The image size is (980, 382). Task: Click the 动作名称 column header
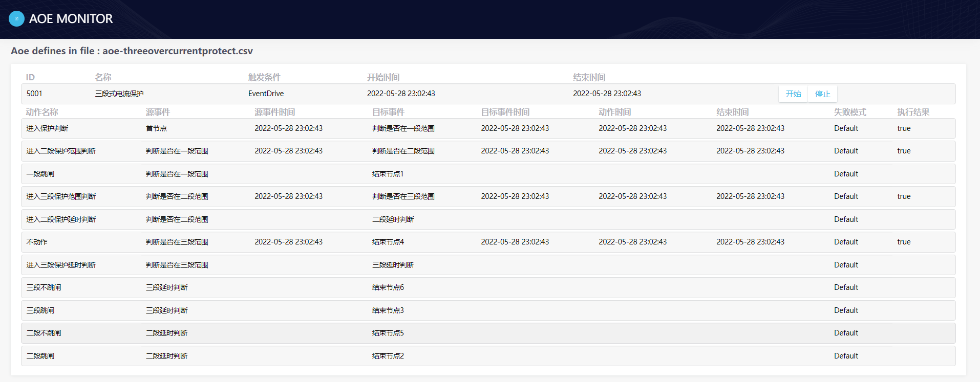(x=42, y=112)
